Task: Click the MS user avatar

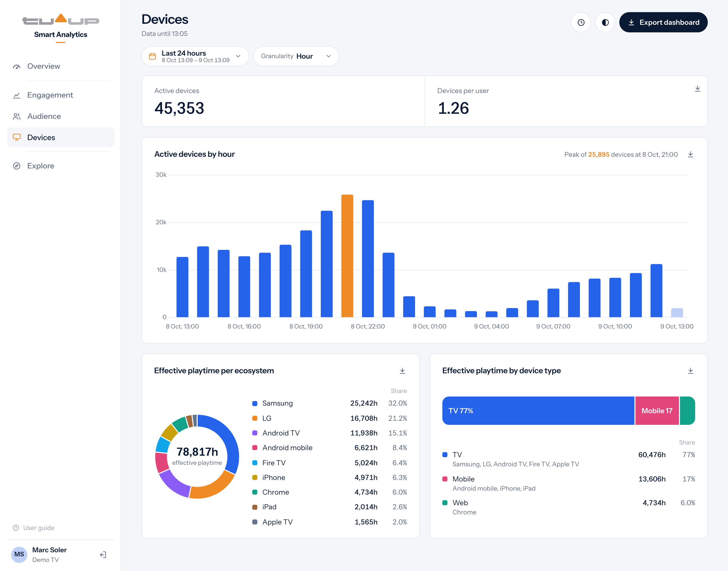Action: [19, 555]
